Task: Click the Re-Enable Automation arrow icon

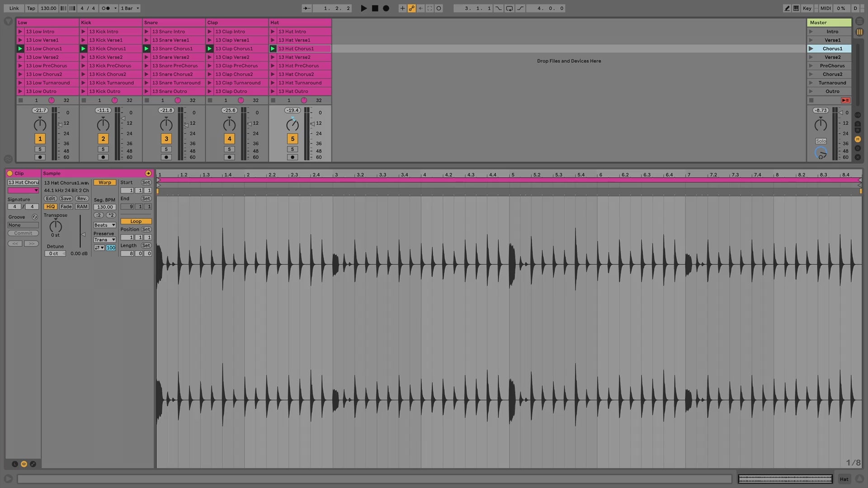Action: 420,8
